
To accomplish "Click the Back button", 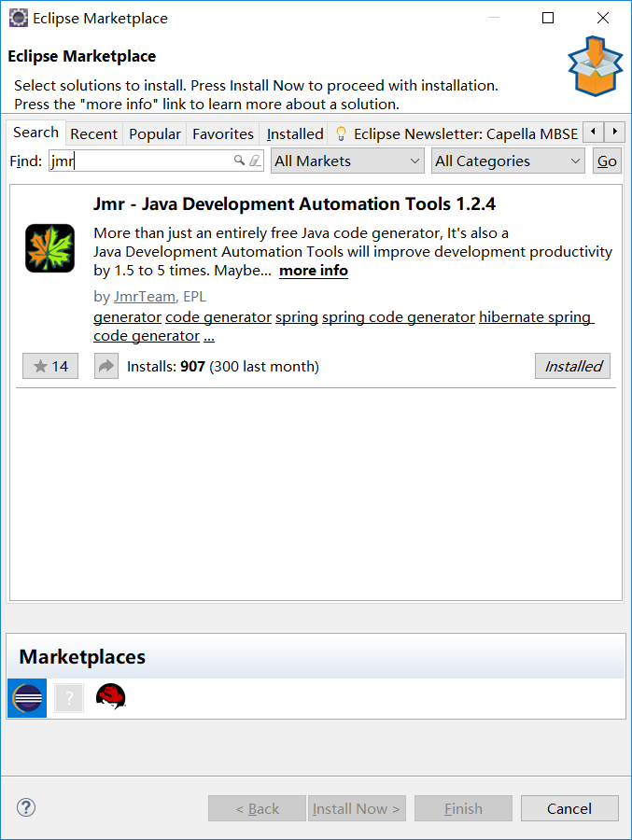I will (258, 808).
